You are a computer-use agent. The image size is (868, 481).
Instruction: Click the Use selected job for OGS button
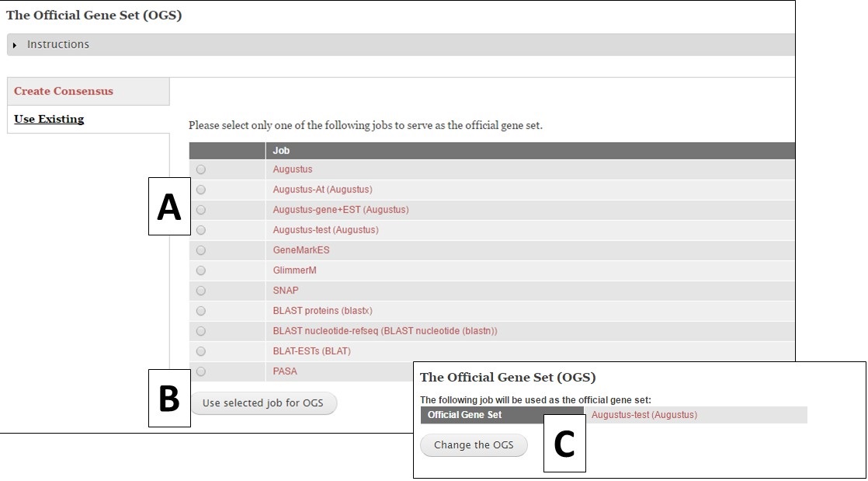pos(264,403)
